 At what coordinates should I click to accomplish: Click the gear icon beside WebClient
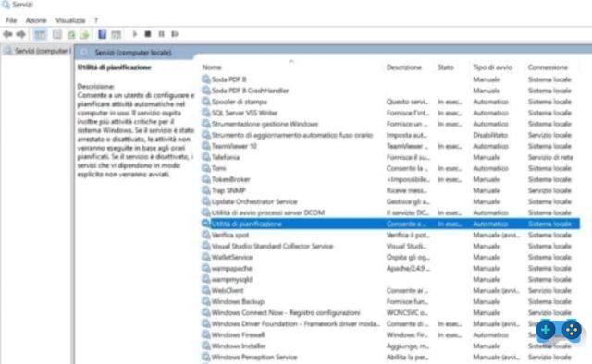pyautogui.click(x=205, y=290)
